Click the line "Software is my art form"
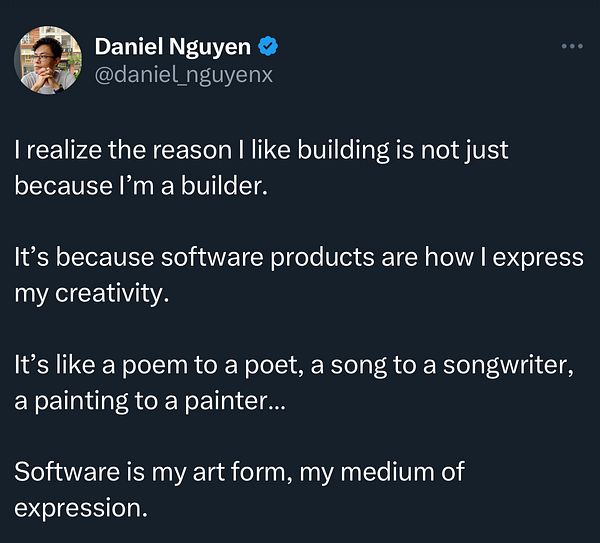The height and width of the screenshot is (543, 600). [x=239, y=471]
